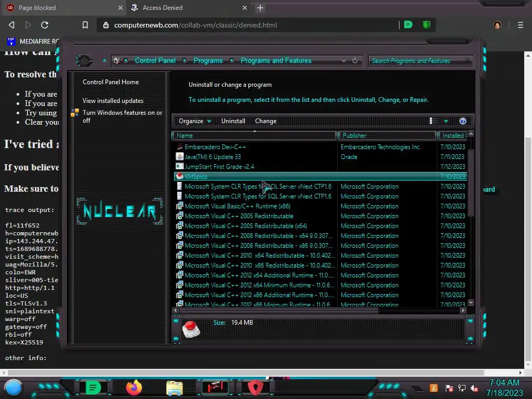Click the green chat app taskbar icon
The width and height of the screenshot is (532, 399).
tap(93, 388)
